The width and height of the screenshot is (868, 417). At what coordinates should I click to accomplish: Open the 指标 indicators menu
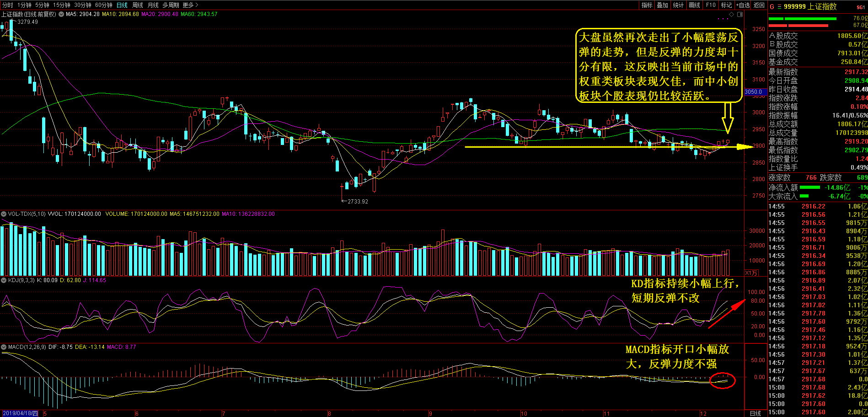[x=647, y=5]
